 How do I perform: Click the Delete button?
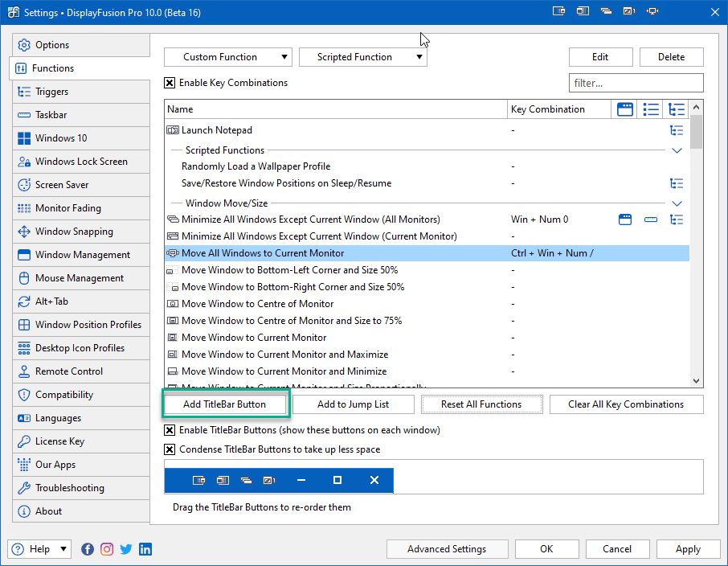pos(672,57)
